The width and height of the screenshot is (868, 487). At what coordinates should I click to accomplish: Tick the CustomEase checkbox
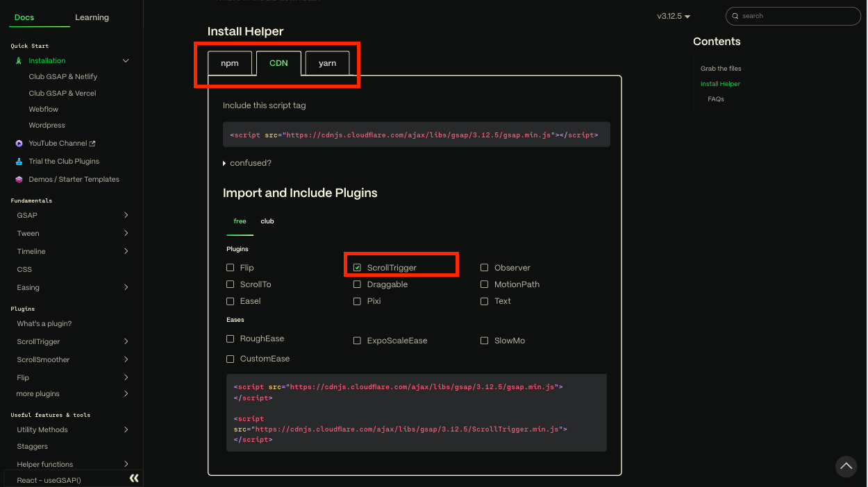(231, 359)
